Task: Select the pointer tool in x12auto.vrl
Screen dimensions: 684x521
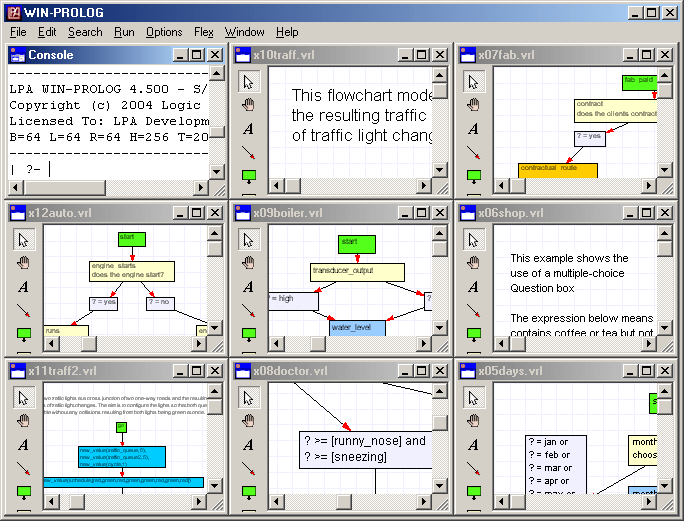Action: click(x=24, y=240)
